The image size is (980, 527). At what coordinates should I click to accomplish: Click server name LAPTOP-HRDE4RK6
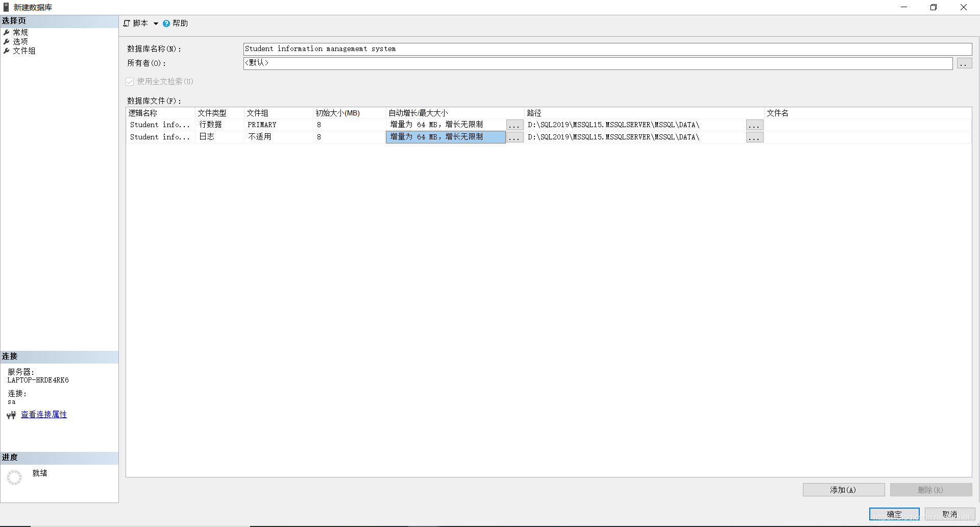point(38,380)
